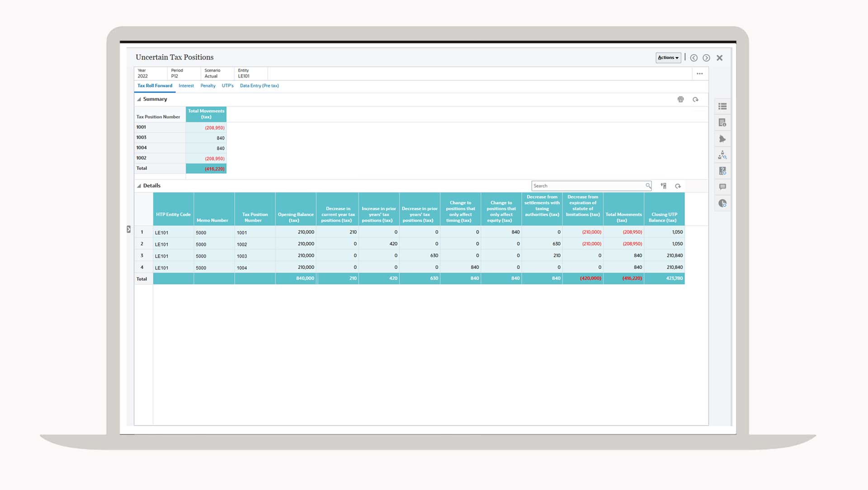This screenshot has height=490, width=868.
Task: Switch to the Penalty tab
Action: point(208,85)
